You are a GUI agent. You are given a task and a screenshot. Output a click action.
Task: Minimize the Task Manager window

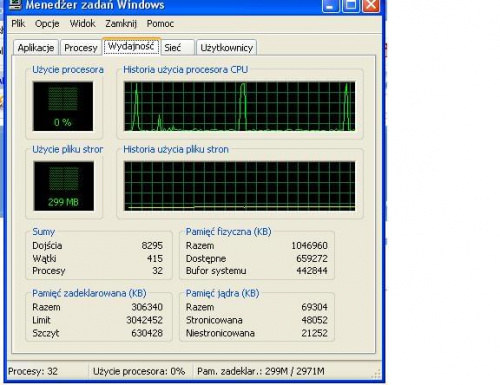[x=331, y=5]
